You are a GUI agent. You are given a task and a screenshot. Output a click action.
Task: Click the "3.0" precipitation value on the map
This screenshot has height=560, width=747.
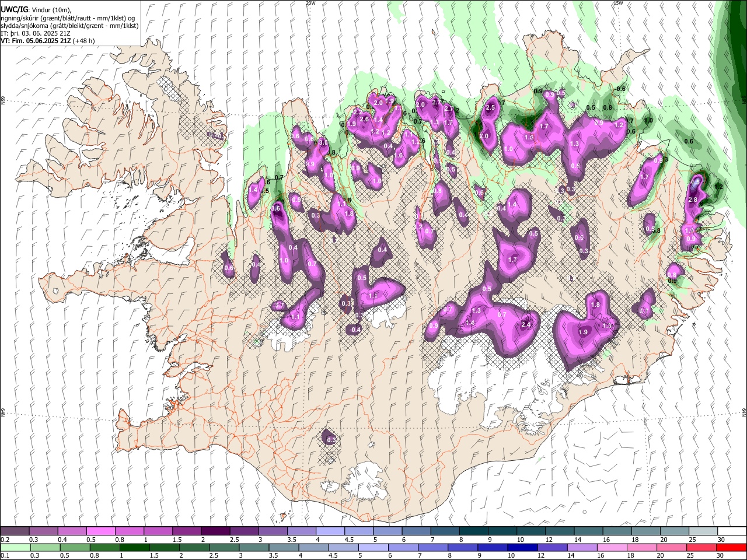[x=323, y=142]
